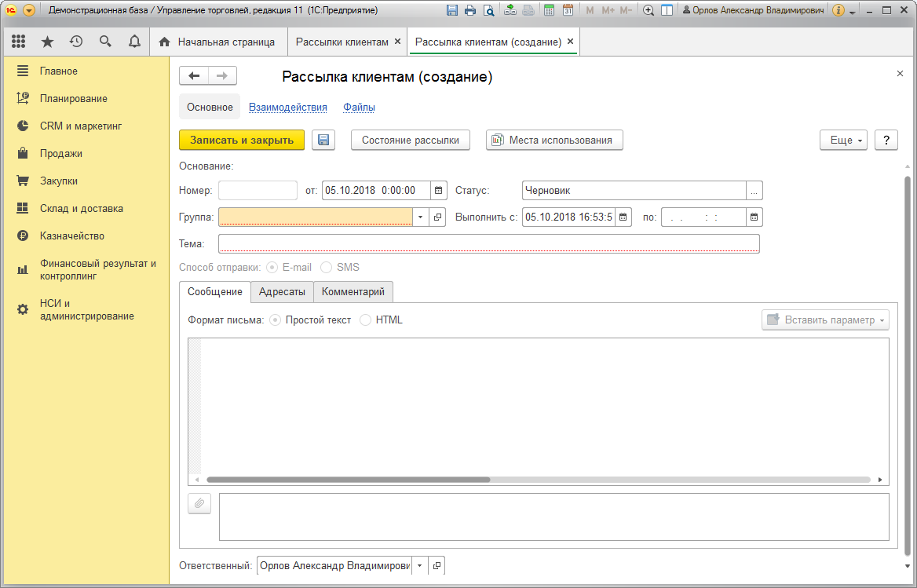Open the calendar icon in title bar
The image size is (917, 588).
(568, 10)
